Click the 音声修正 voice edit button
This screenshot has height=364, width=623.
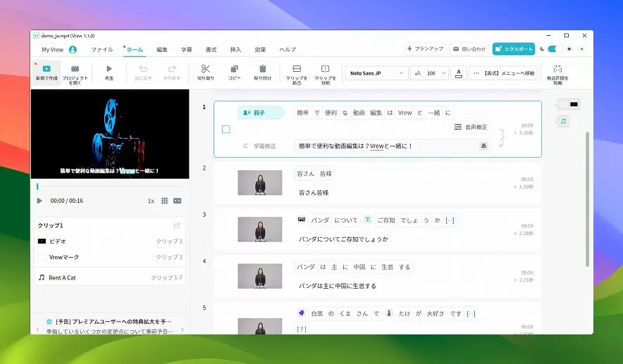click(x=471, y=127)
